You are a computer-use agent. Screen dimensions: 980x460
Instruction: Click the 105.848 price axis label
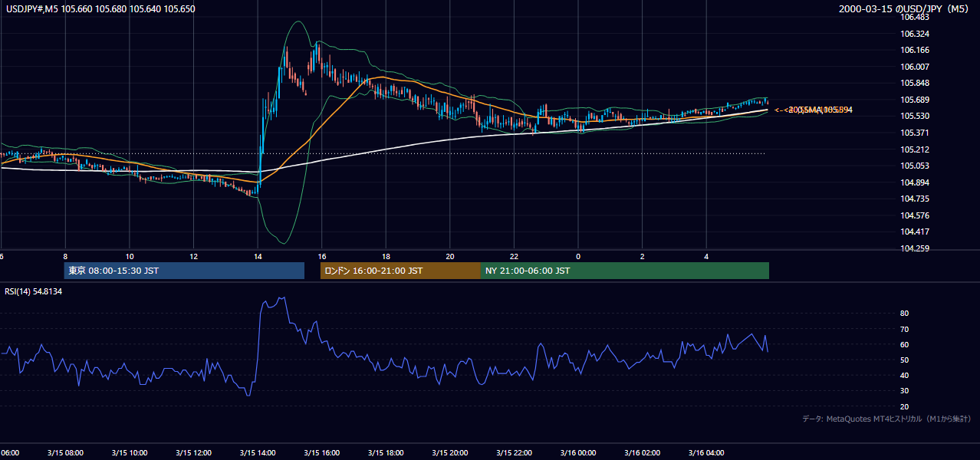[916, 83]
